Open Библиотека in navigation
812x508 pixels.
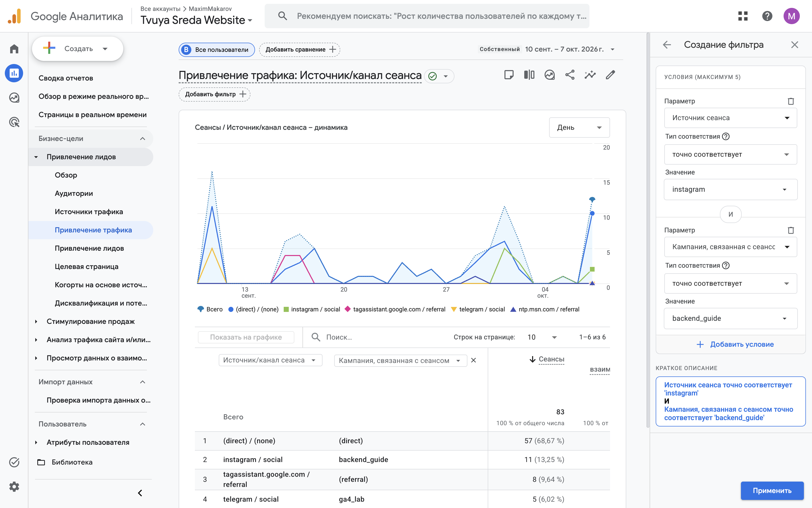click(72, 462)
